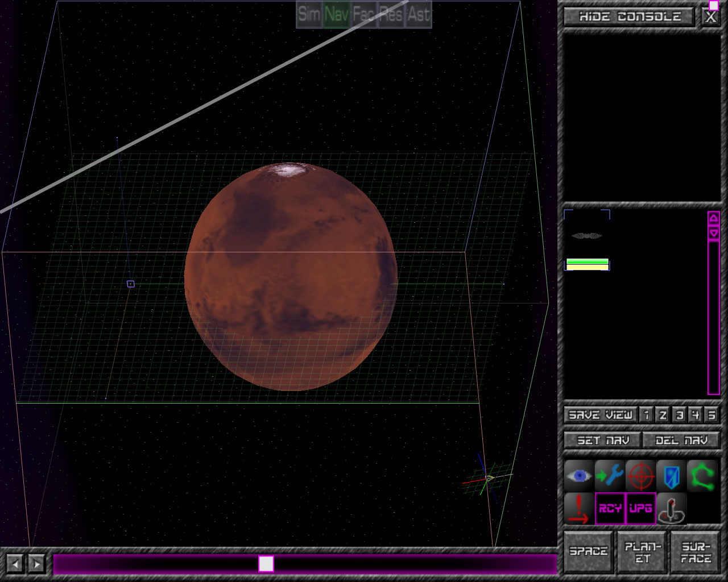728x582 pixels.
Task: Click the blue eye observe icon
Action: pos(579,476)
